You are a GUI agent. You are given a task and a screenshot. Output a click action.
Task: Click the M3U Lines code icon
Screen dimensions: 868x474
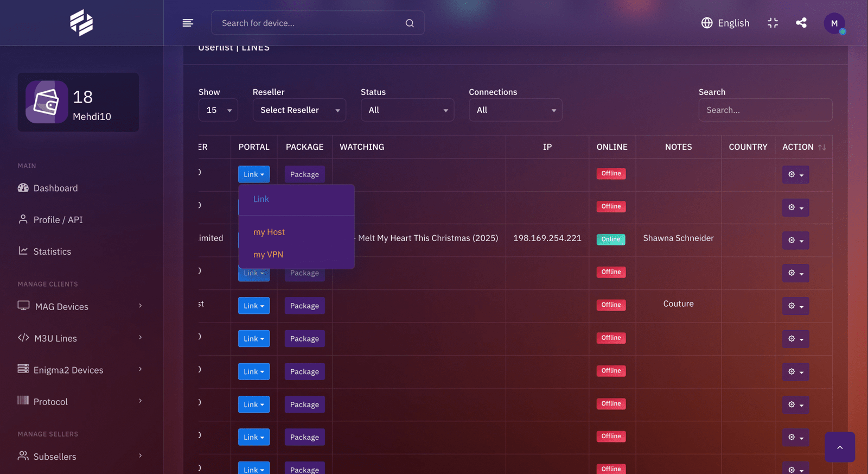[x=23, y=338]
